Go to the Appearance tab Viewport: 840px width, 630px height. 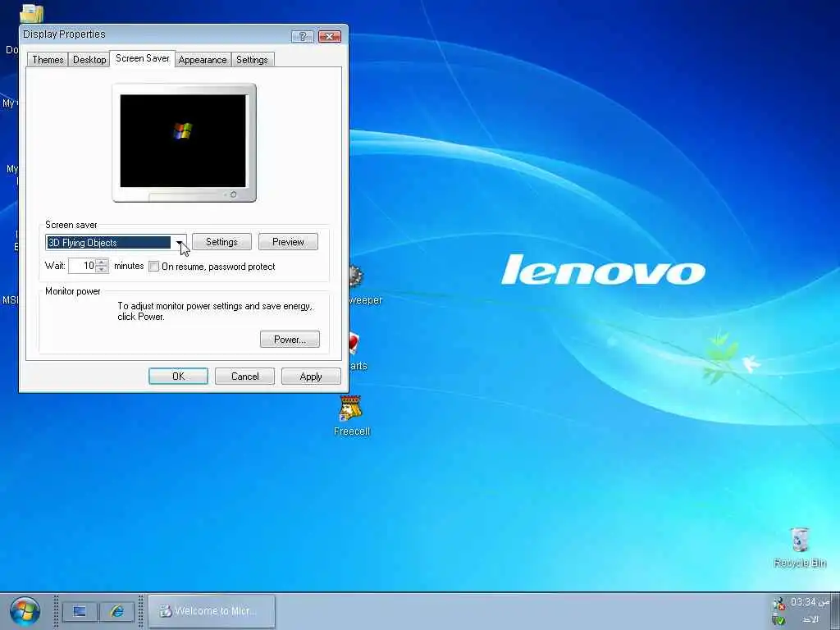tap(203, 59)
